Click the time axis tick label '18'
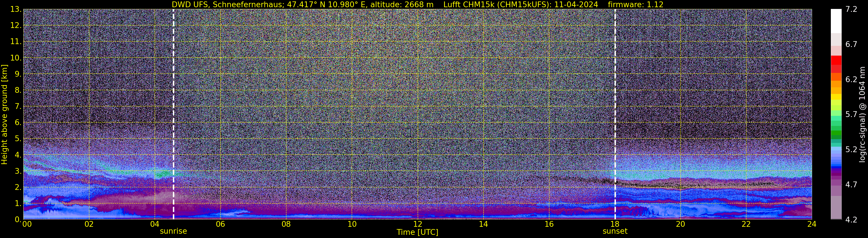This screenshot has width=868, height=238. coord(614,224)
